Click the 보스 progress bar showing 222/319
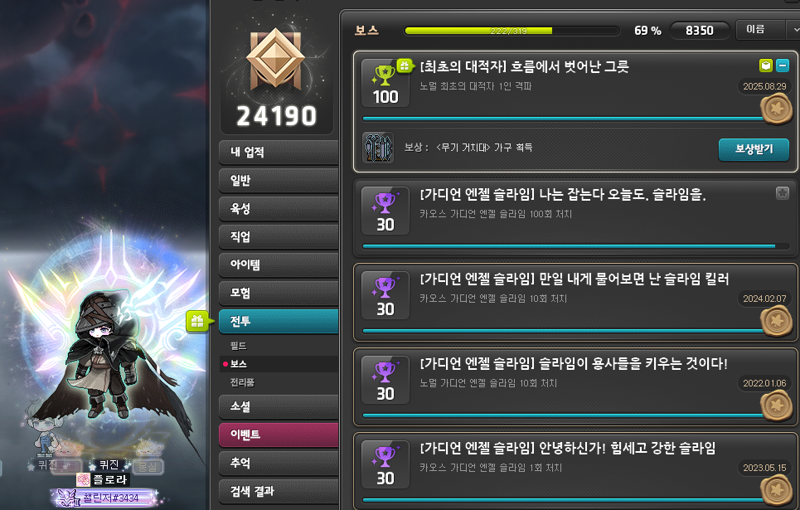Screen dimensions: 800x510 point(512,31)
